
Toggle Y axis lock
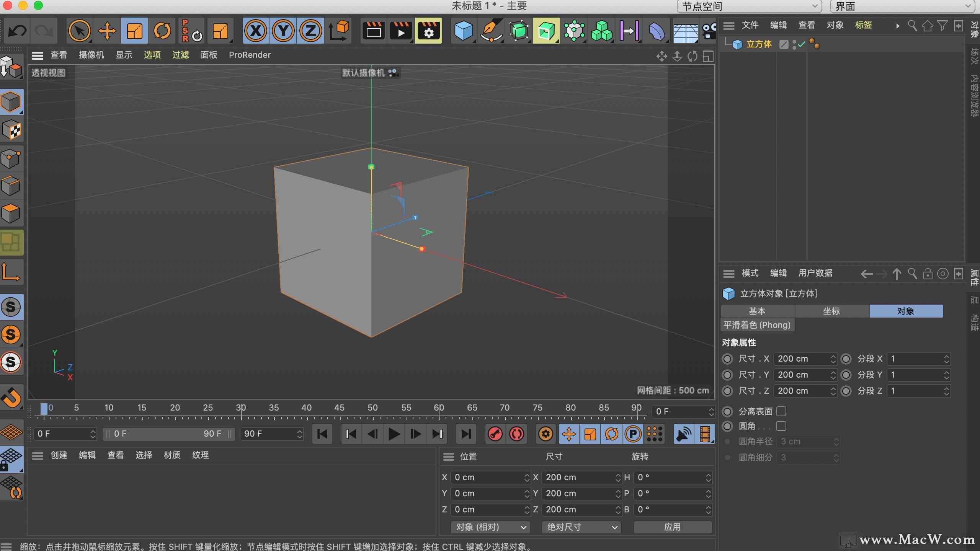point(283,31)
